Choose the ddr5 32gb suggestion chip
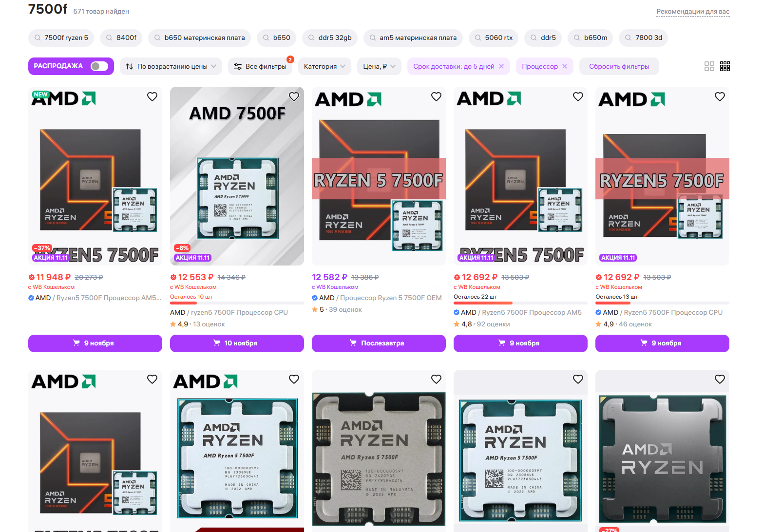The image size is (763, 532). point(330,38)
